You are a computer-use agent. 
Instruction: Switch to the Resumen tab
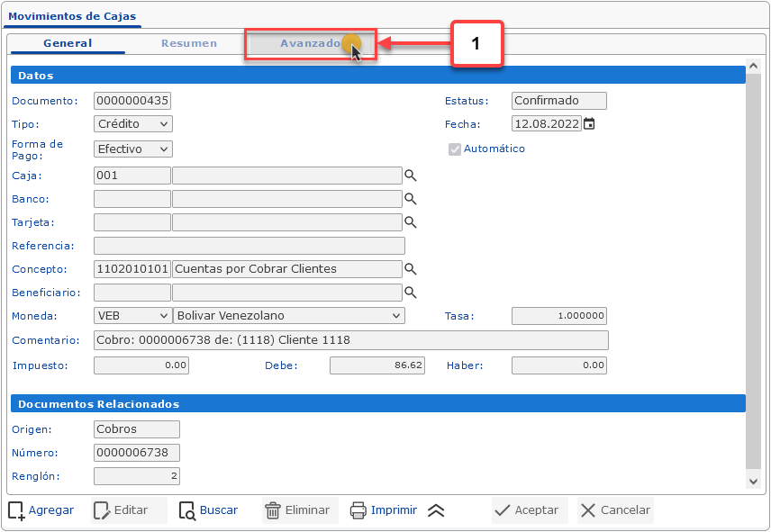point(188,43)
